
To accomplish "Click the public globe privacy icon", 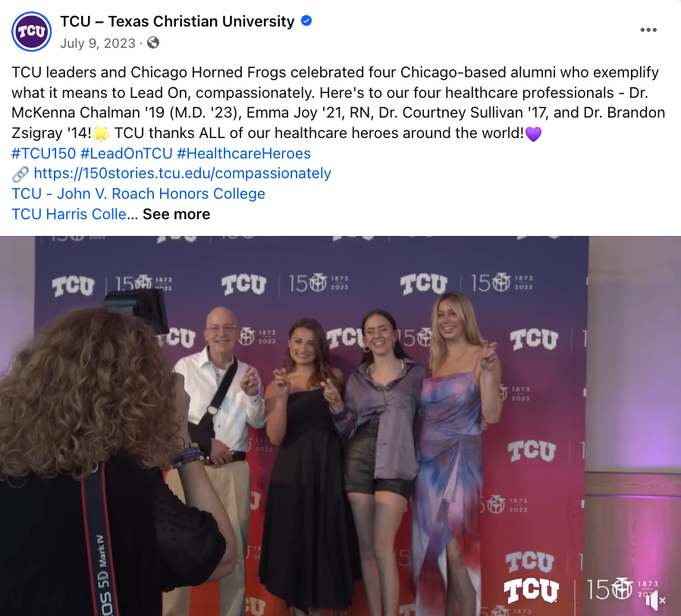I will pyautogui.click(x=153, y=42).
